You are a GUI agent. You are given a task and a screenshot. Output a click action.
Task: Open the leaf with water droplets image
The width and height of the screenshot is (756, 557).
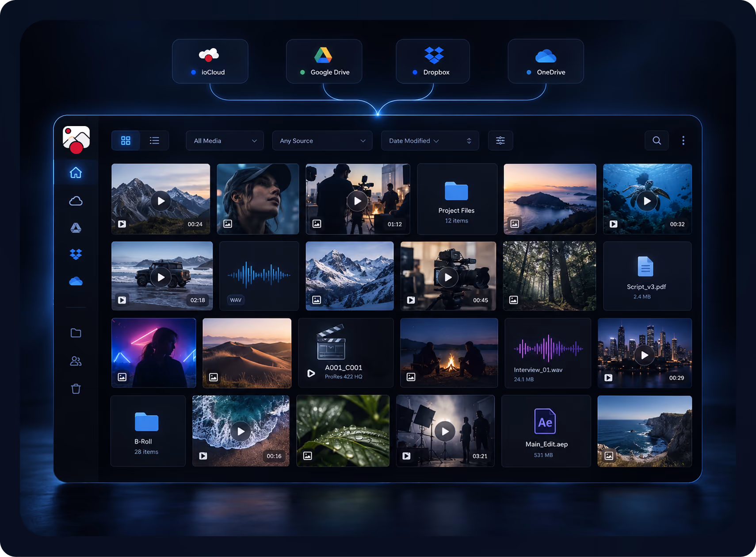point(343,431)
